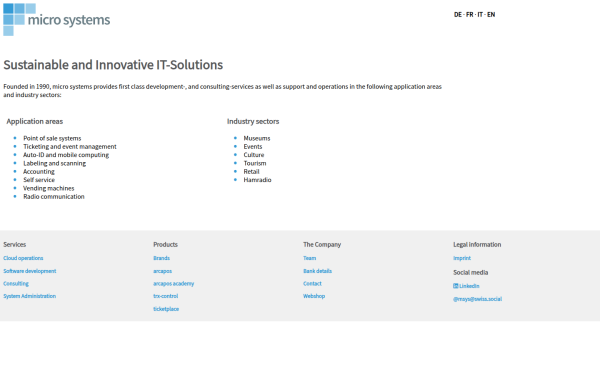
Task: Open the Webshop link
Action: point(314,296)
